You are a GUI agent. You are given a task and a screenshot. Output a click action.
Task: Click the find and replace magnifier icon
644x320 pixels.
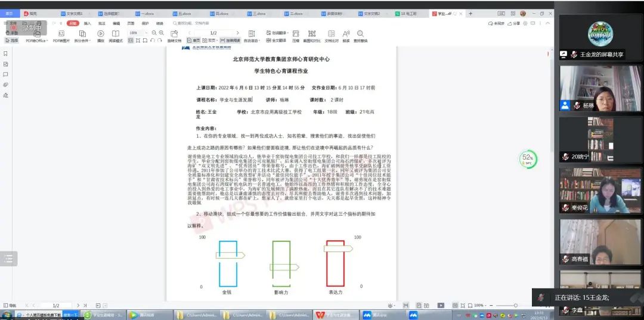coord(360,33)
